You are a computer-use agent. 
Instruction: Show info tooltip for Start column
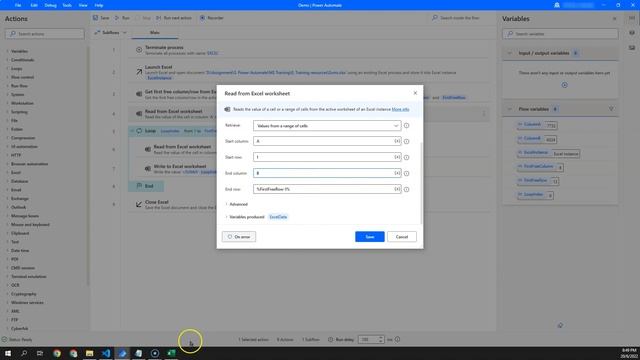coord(407,141)
